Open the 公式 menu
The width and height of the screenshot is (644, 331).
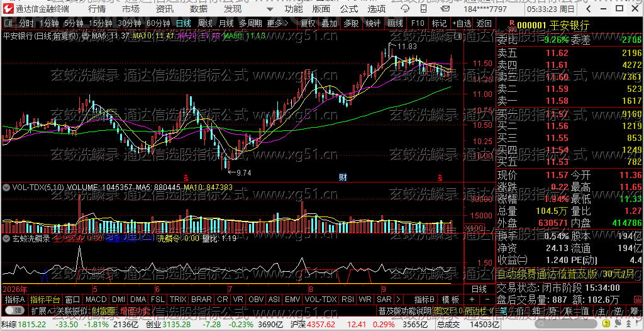click(349, 9)
